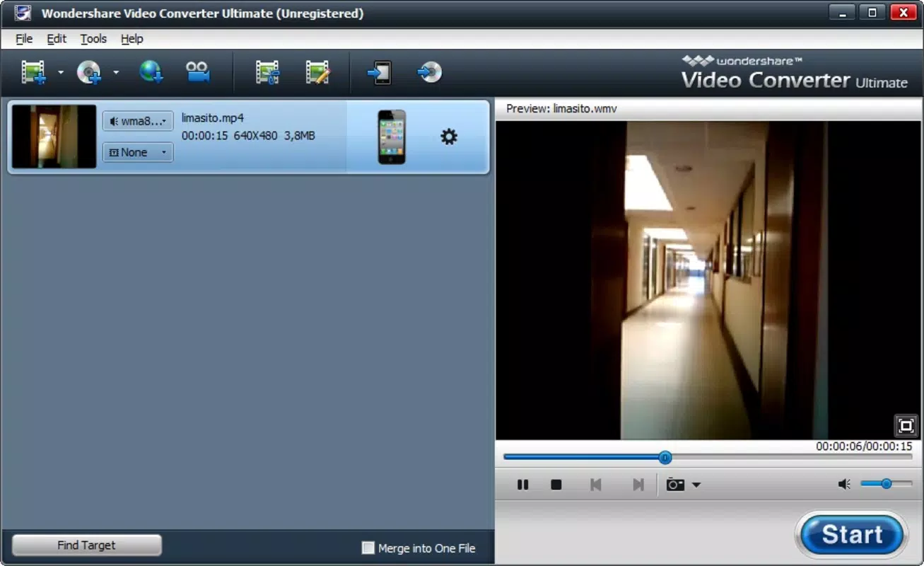Open the File menu
924x566 pixels.
pos(24,39)
